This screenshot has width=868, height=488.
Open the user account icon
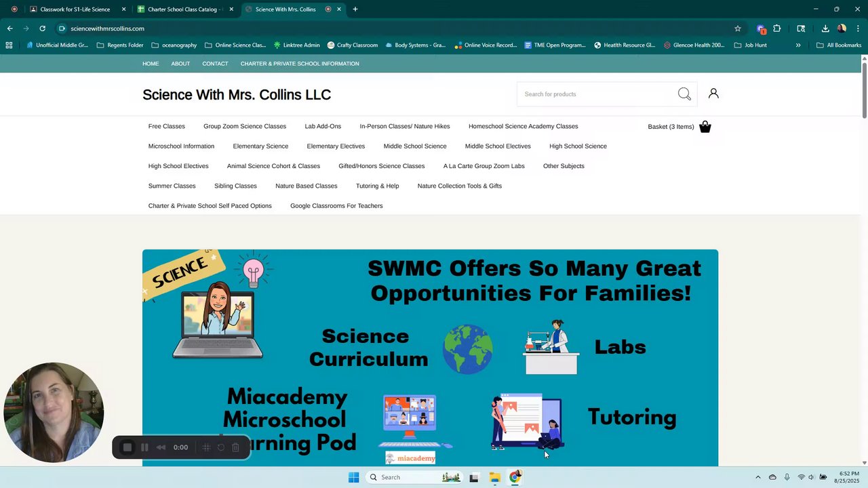click(713, 94)
